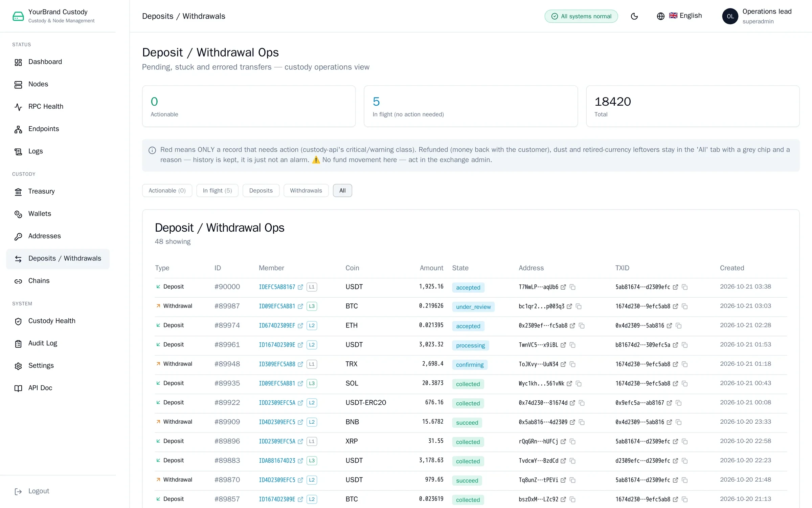Viewport: 812px width, 508px height.
Task: Click the Audit Log clipboard icon
Action: click(x=18, y=343)
